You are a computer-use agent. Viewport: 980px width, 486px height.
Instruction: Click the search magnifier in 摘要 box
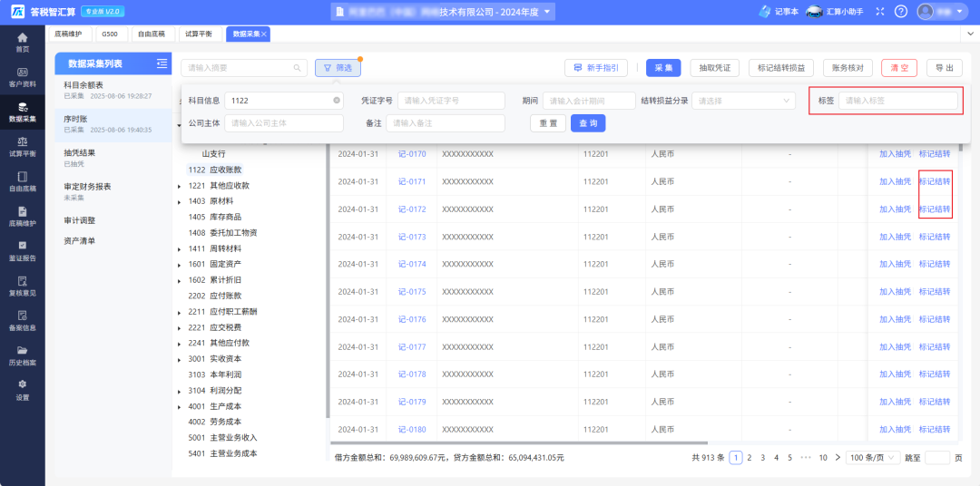coord(297,67)
